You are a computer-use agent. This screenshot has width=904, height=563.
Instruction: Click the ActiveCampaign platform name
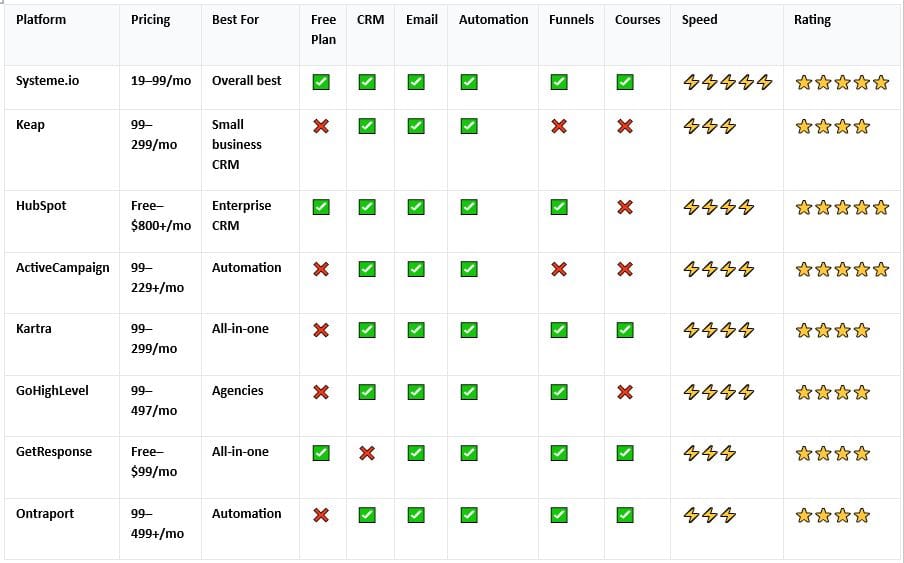pyautogui.click(x=62, y=268)
